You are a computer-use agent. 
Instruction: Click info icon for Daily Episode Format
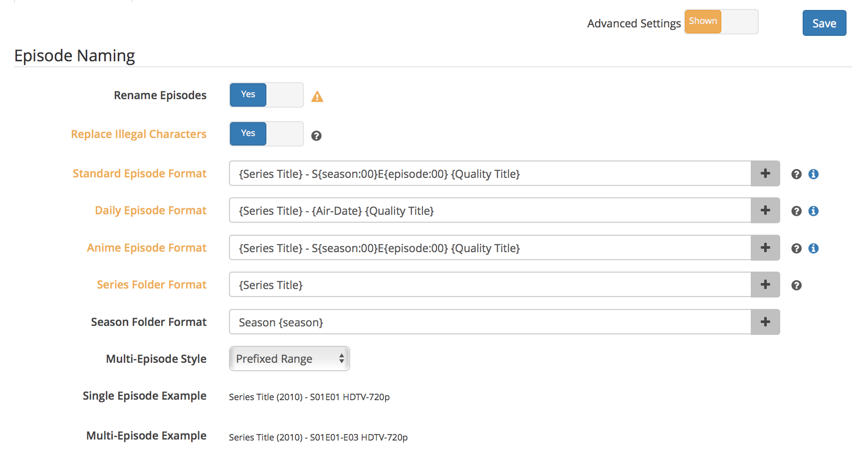[814, 211]
